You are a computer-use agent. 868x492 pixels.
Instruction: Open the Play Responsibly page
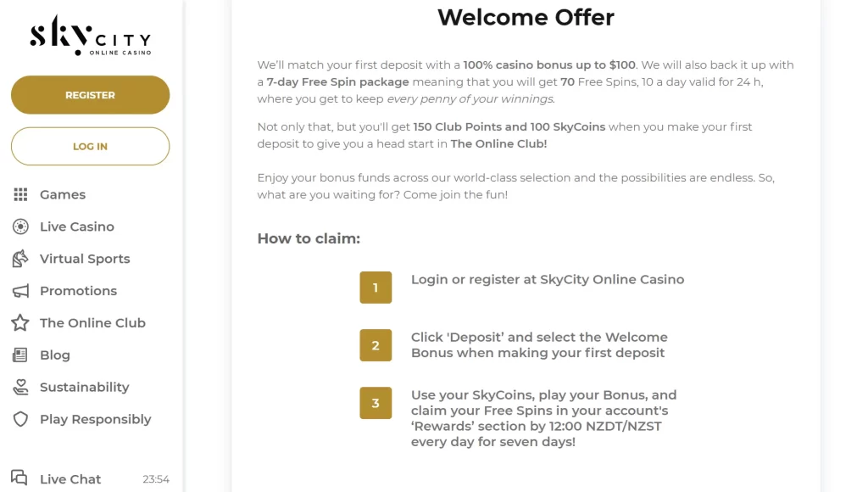[95, 420]
